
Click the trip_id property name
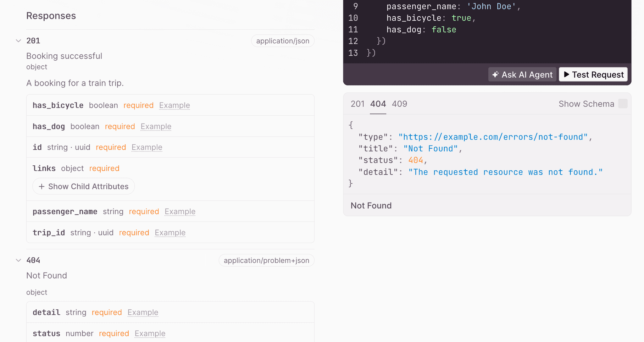click(x=49, y=233)
